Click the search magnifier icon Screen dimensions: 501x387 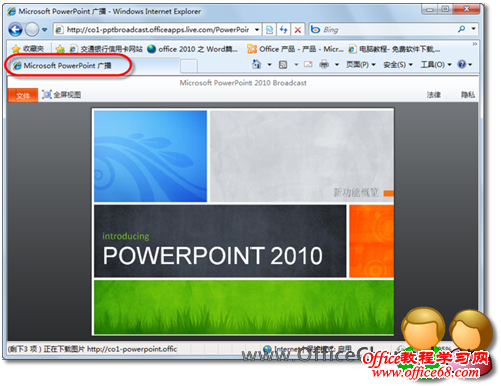pyautogui.click(x=462, y=29)
